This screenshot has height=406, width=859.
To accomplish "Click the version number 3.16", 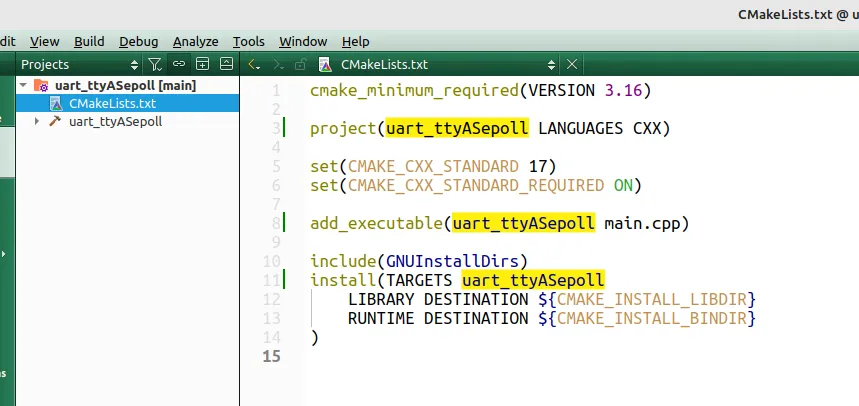I will tap(623, 90).
